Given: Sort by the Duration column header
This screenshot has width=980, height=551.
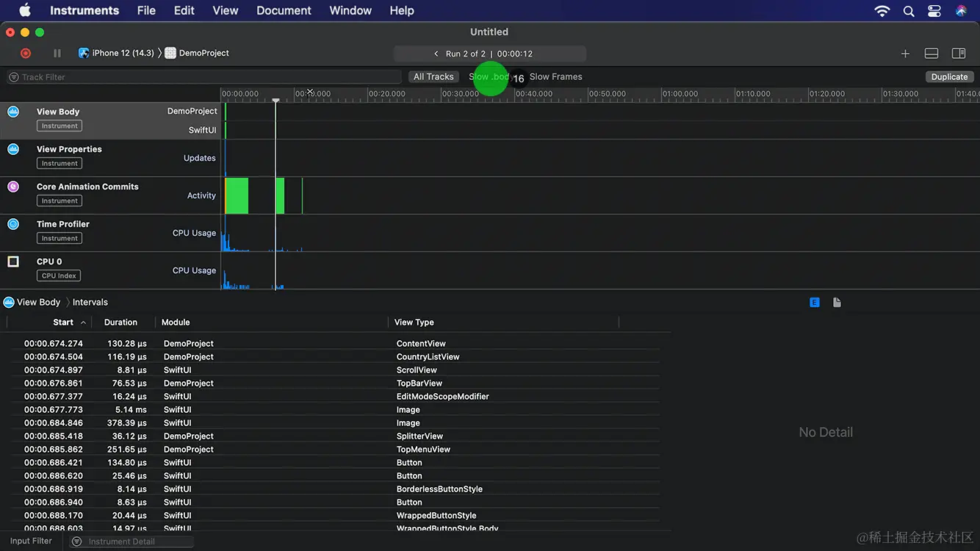Looking at the screenshot, I should [120, 323].
